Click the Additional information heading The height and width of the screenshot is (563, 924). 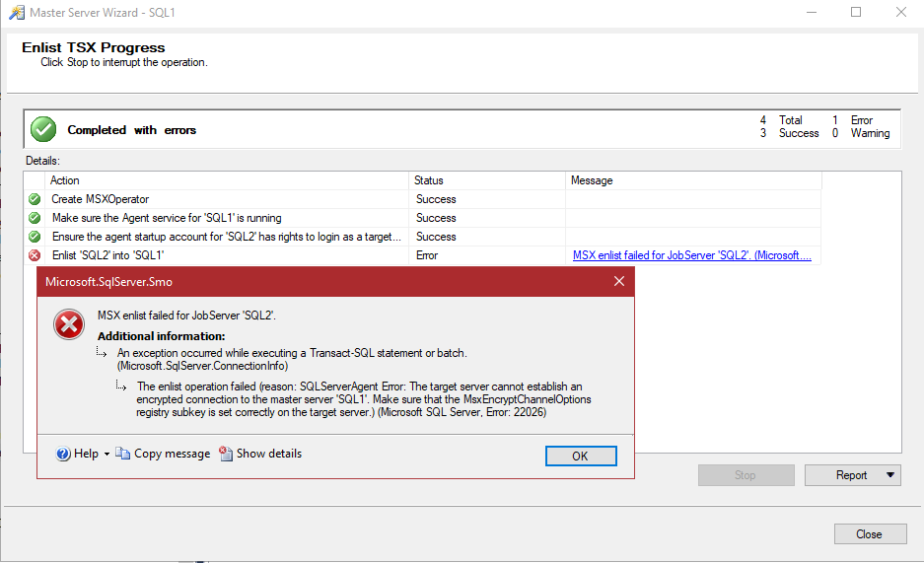(x=161, y=336)
